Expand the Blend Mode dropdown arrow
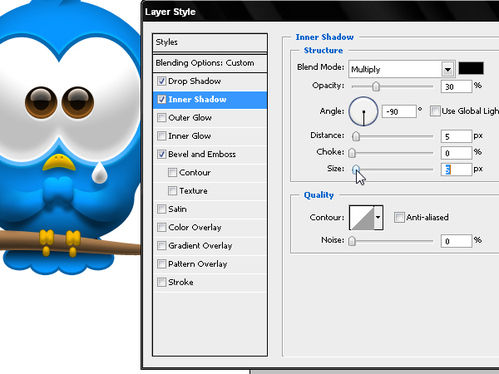The width and height of the screenshot is (499, 374). (x=448, y=69)
